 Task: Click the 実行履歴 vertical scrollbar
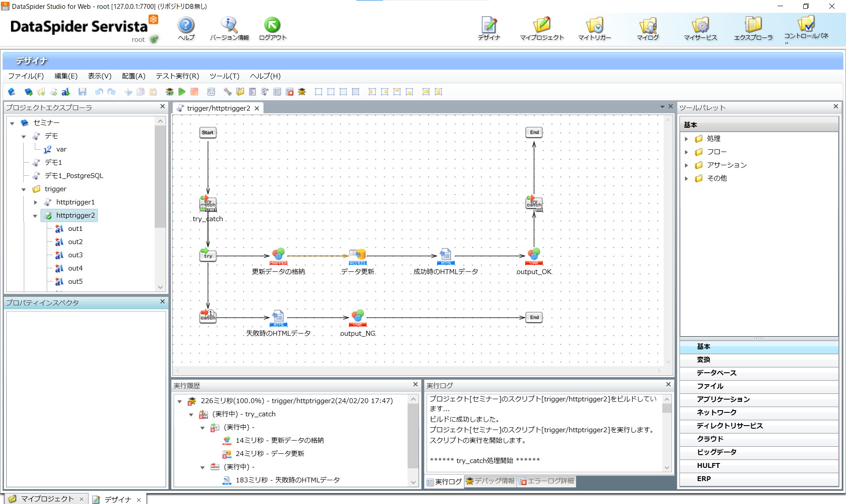pyautogui.click(x=413, y=441)
